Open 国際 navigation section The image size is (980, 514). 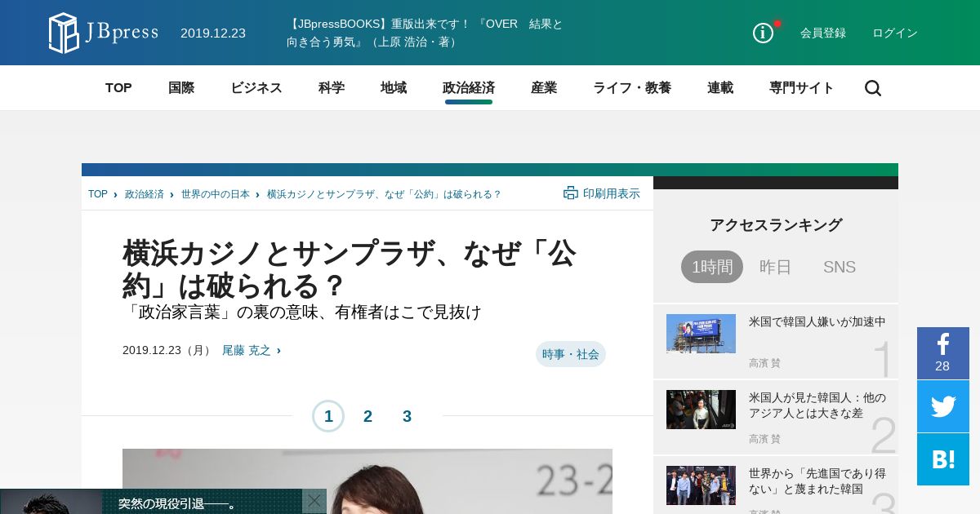tap(181, 88)
